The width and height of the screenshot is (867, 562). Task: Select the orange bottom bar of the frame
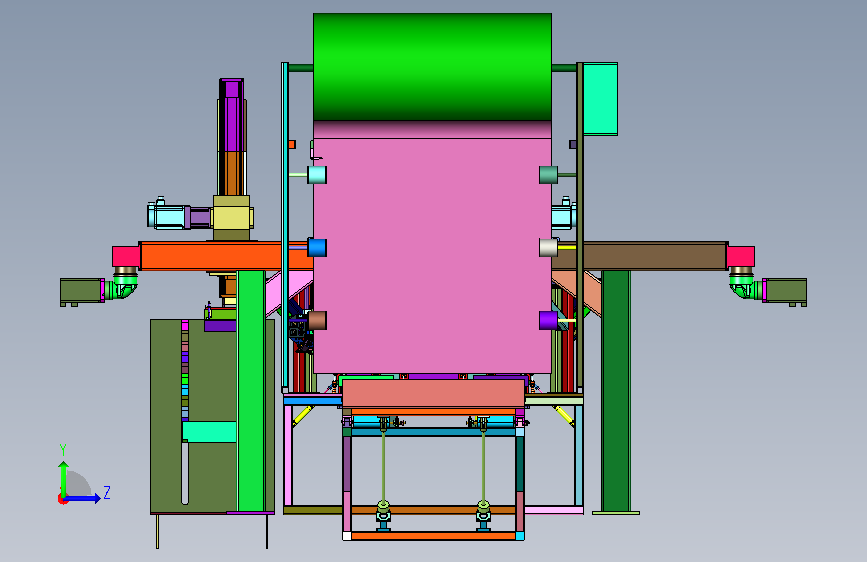click(x=434, y=536)
